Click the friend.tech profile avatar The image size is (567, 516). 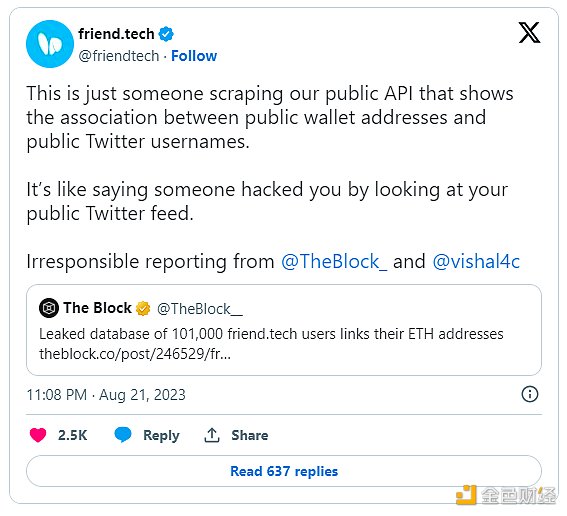pyautogui.click(x=50, y=44)
